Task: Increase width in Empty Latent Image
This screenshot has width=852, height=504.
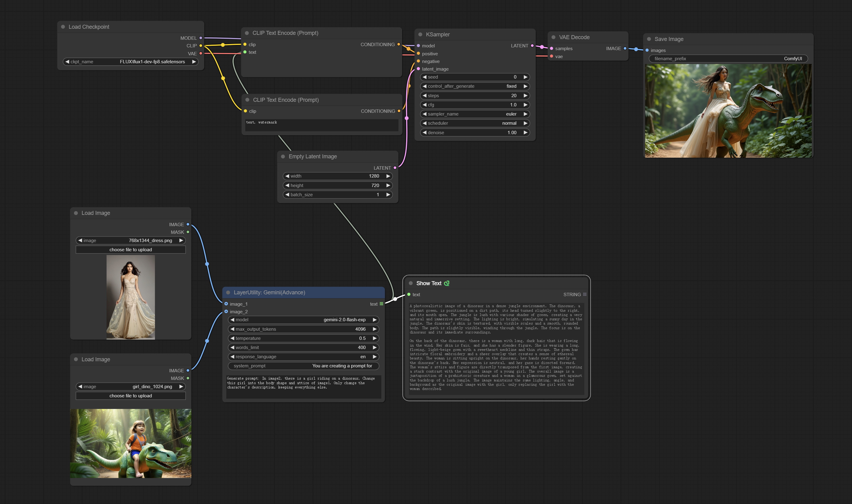Action: pos(388,176)
